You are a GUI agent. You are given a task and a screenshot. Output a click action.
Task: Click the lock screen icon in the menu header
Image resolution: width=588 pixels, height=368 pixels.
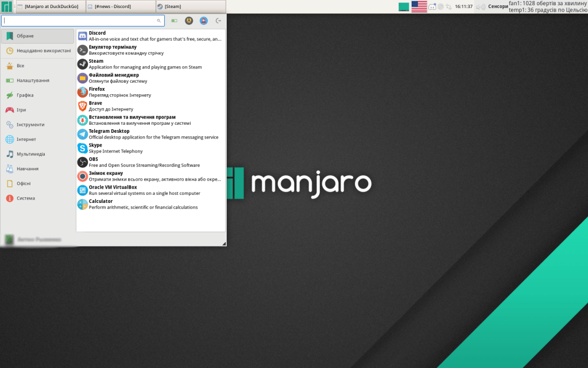pos(189,21)
